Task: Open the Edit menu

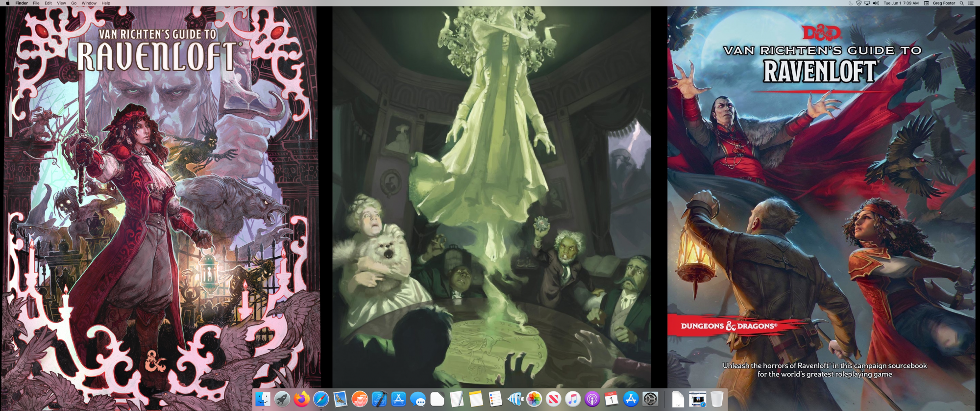Action: point(48,3)
